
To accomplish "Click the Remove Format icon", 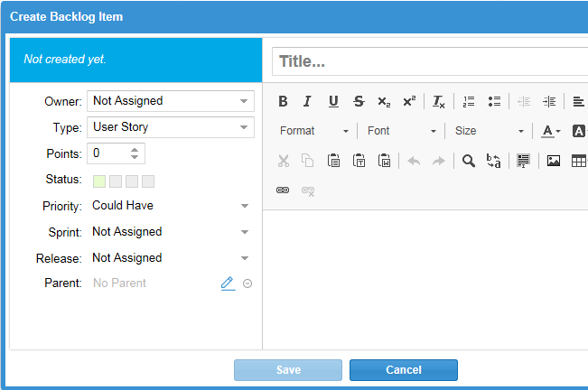I will (438, 102).
